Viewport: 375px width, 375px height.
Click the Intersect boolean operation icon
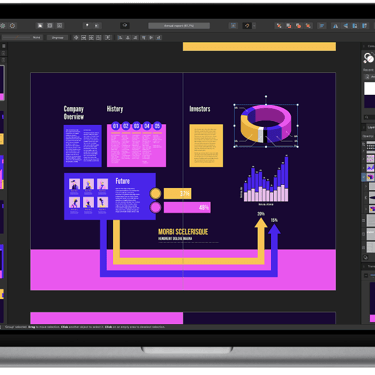[x=299, y=26]
